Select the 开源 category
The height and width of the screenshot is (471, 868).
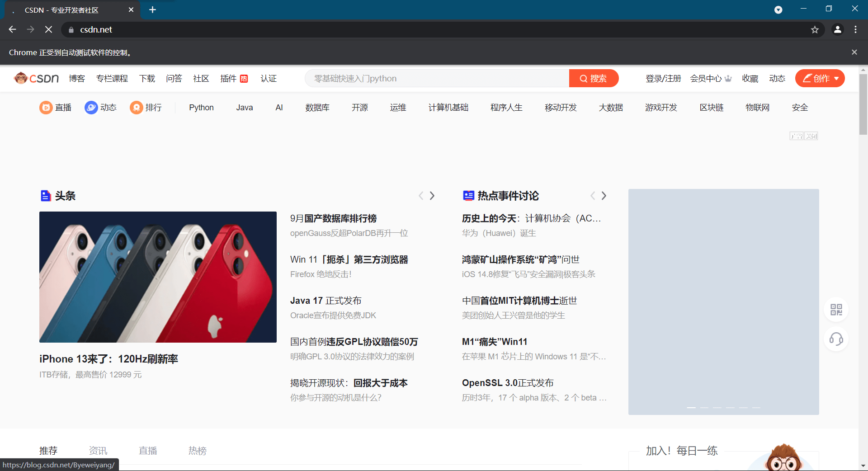(x=360, y=108)
